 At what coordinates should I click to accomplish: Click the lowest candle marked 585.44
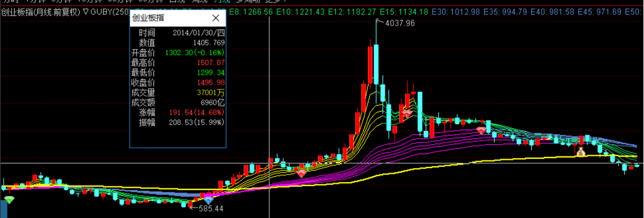point(191,203)
